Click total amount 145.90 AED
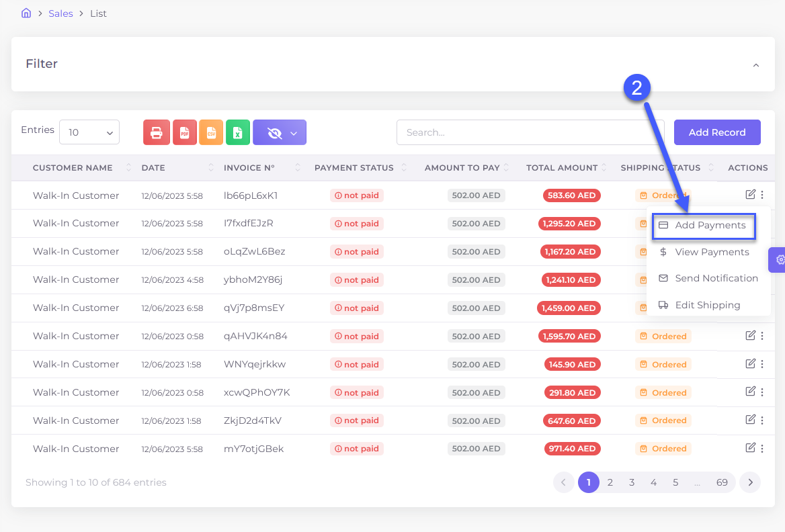 pos(572,364)
